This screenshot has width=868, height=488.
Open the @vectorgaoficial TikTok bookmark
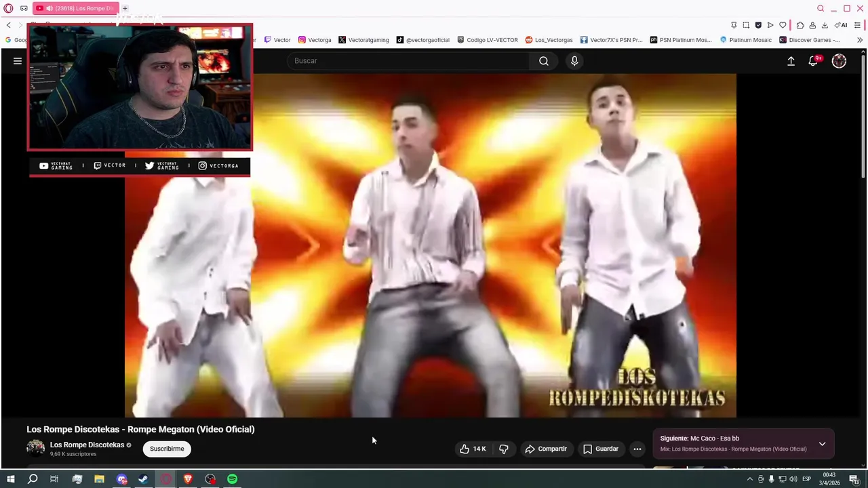(423, 40)
